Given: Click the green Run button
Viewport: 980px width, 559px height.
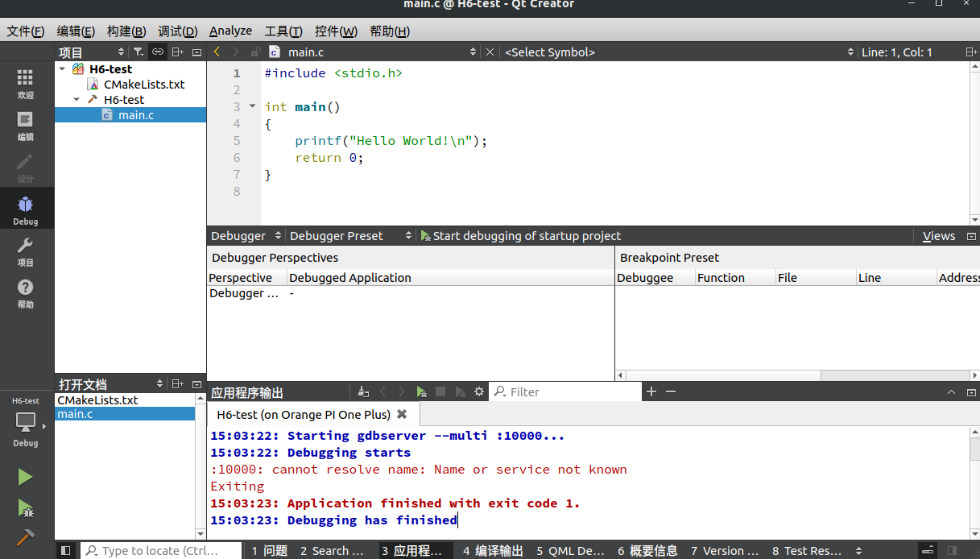Looking at the screenshot, I should pyautogui.click(x=26, y=477).
